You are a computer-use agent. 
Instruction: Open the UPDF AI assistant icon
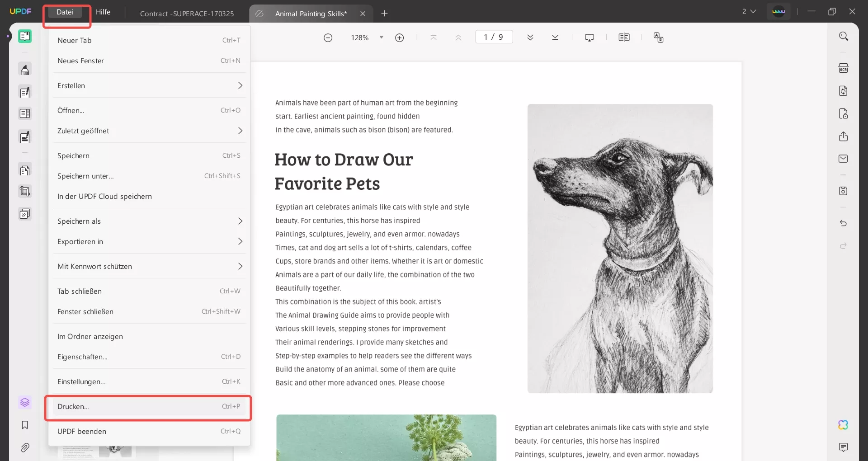[x=843, y=425]
